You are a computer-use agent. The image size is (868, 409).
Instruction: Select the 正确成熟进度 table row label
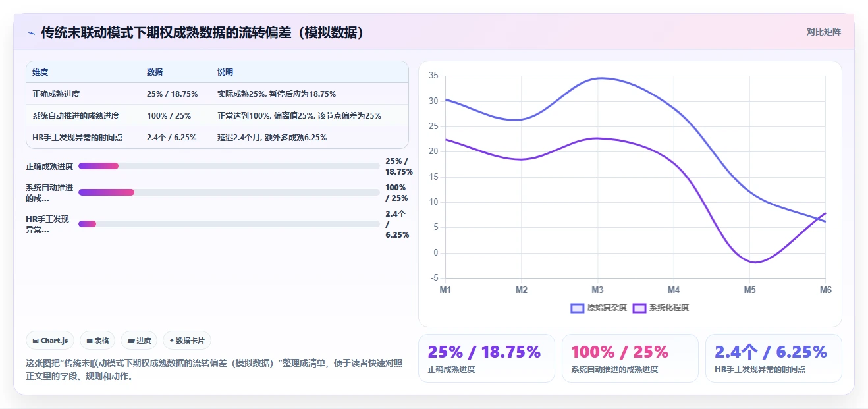point(56,94)
